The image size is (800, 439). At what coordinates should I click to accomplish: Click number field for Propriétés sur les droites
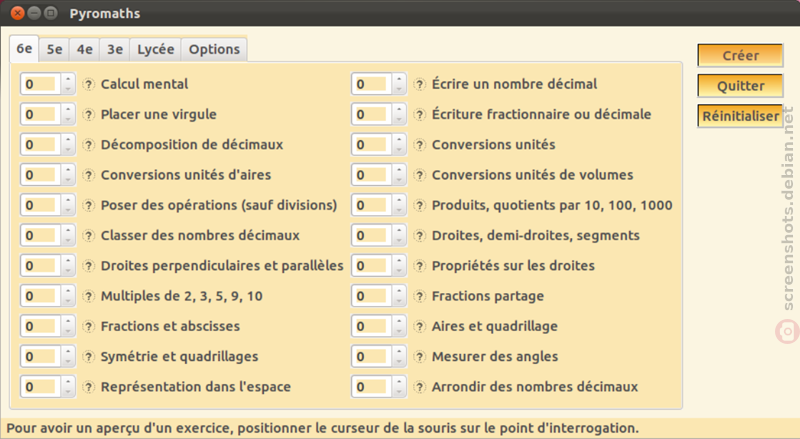(x=372, y=266)
